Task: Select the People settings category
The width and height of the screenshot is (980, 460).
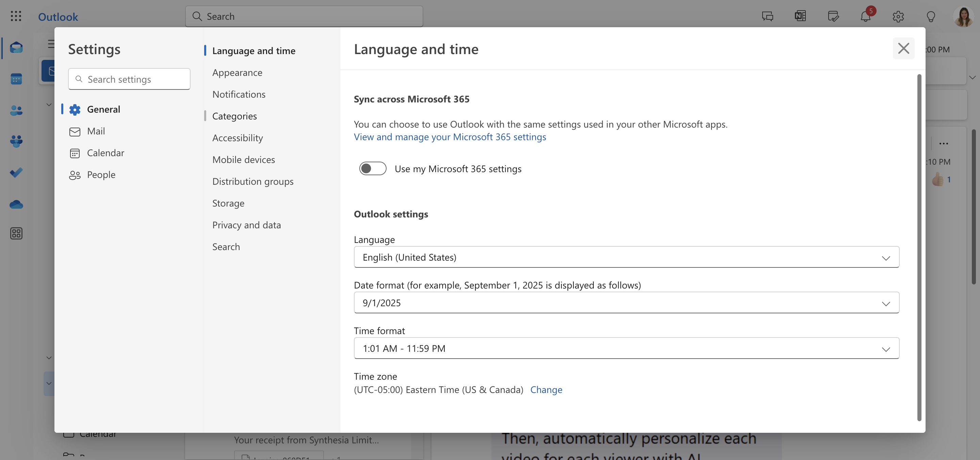Action: 129,174
